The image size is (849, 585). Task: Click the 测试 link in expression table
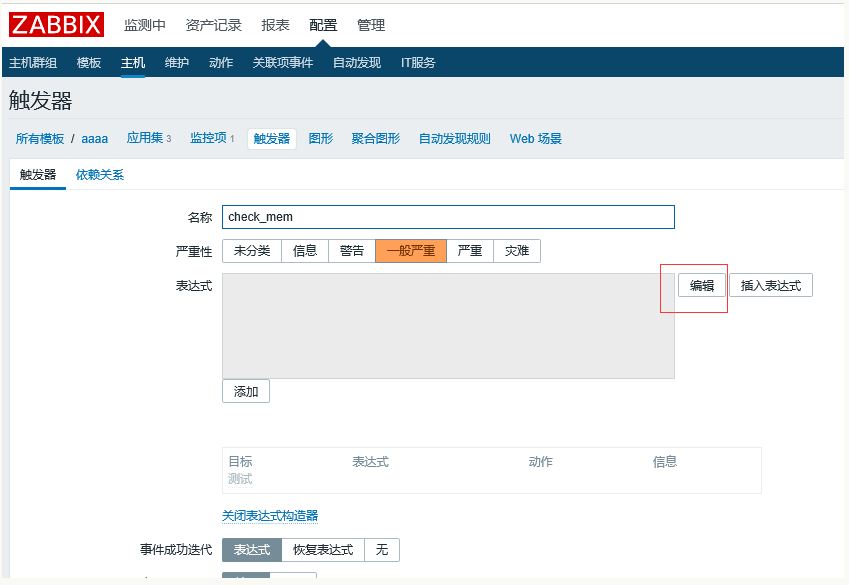pos(240,479)
